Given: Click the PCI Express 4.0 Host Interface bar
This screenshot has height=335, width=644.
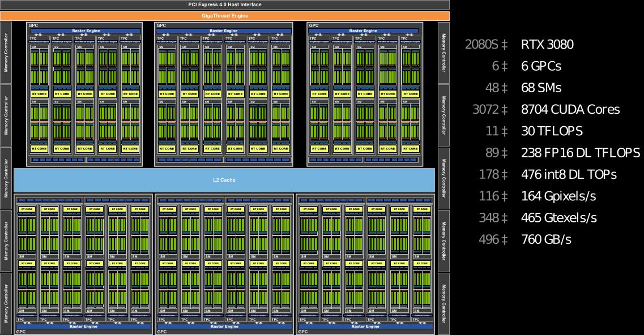Looking at the screenshot, I should (224, 5).
